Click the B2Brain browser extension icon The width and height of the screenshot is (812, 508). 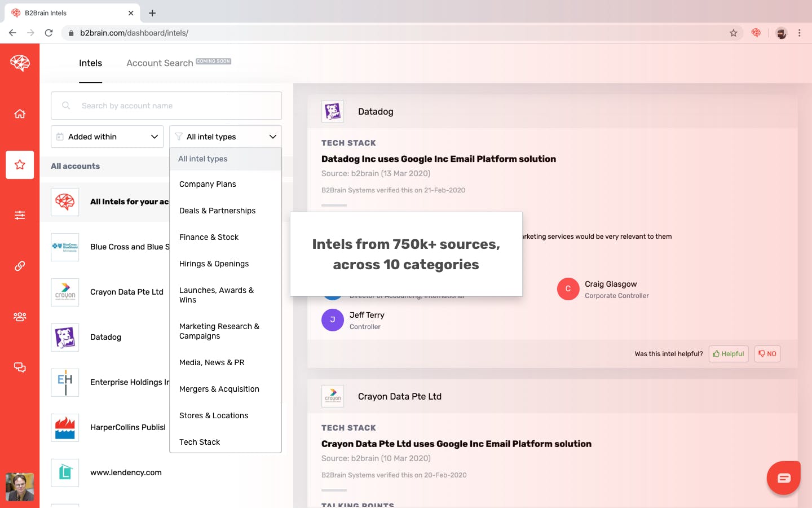(x=756, y=33)
